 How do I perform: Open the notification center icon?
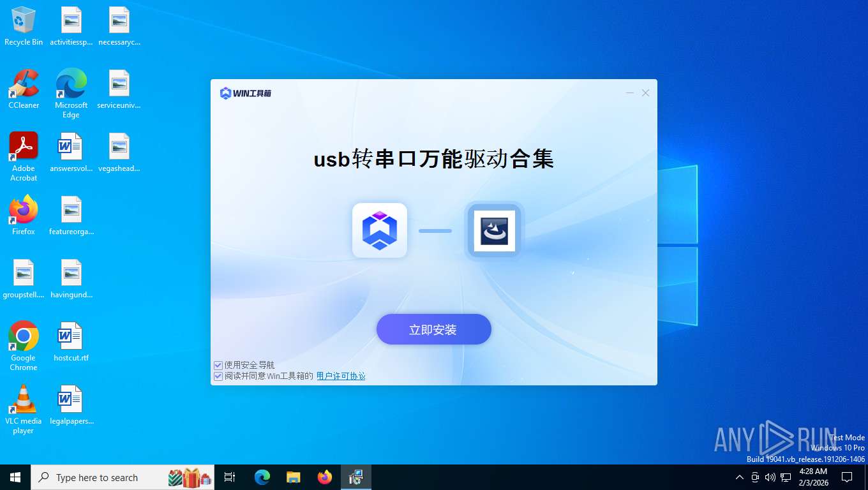[847, 477]
